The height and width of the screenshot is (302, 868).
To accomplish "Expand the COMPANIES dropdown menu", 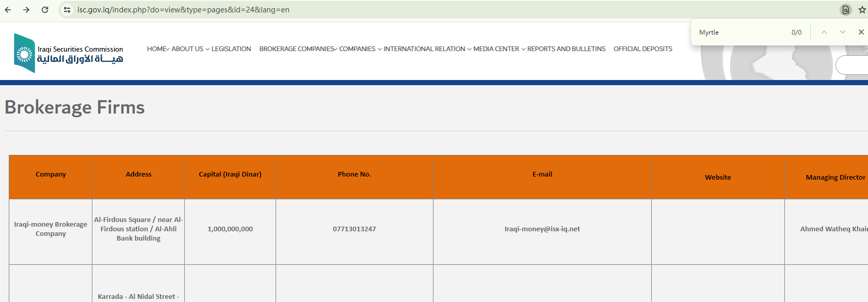I will tap(360, 49).
